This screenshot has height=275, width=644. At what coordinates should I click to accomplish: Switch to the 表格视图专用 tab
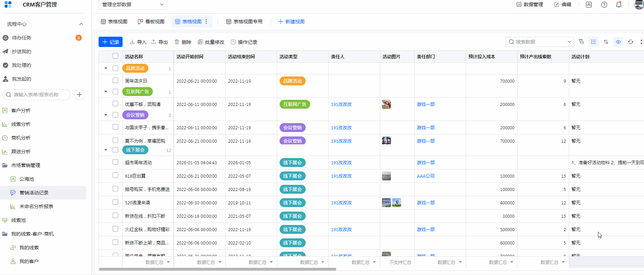pos(244,22)
